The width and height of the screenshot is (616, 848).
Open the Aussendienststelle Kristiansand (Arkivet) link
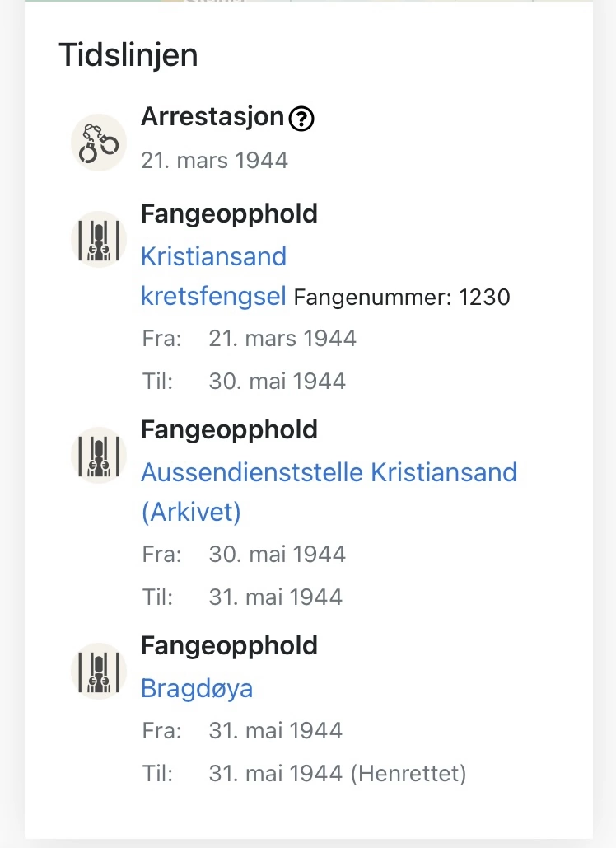(329, 492)
